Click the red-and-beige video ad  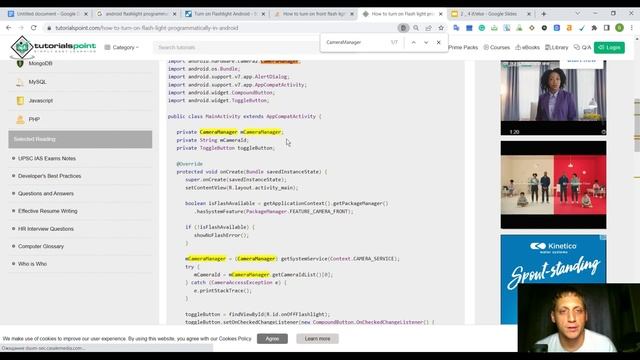point(553,185)
